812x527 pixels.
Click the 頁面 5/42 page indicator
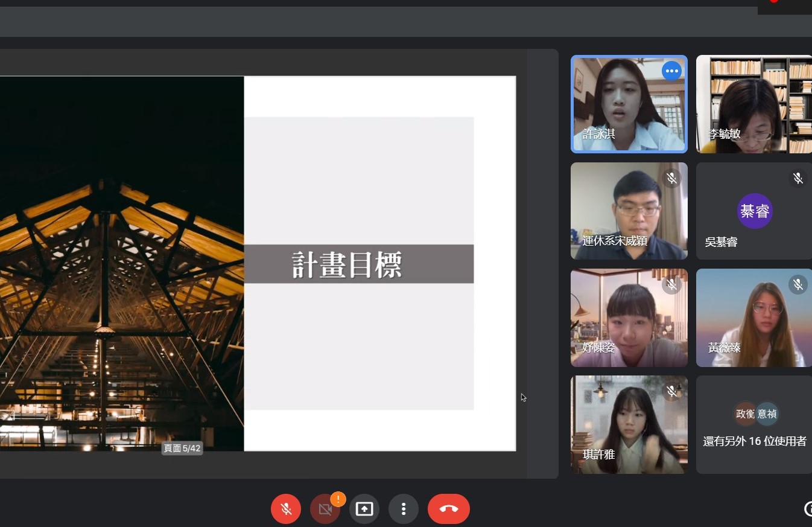click(x=182, y=449)
